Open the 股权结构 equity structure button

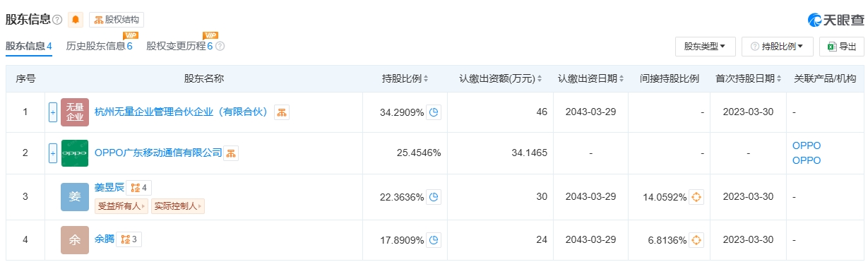coord(114,20)
